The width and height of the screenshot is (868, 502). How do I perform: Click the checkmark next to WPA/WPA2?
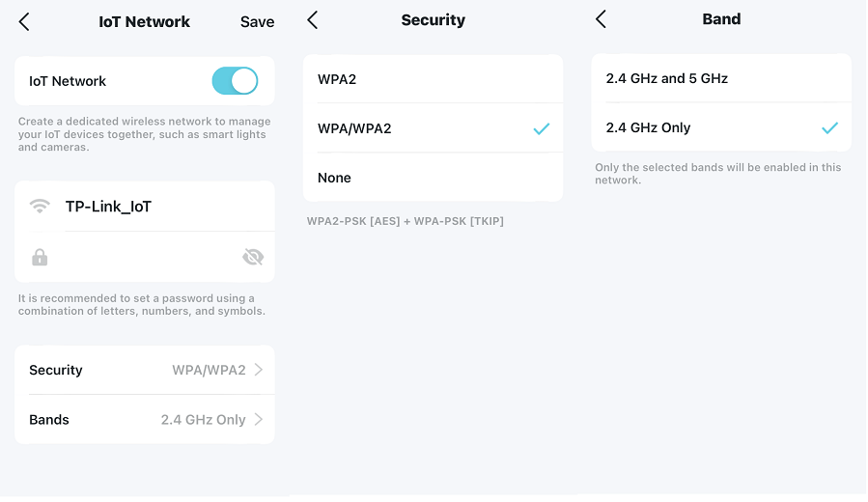click(542, 129)
